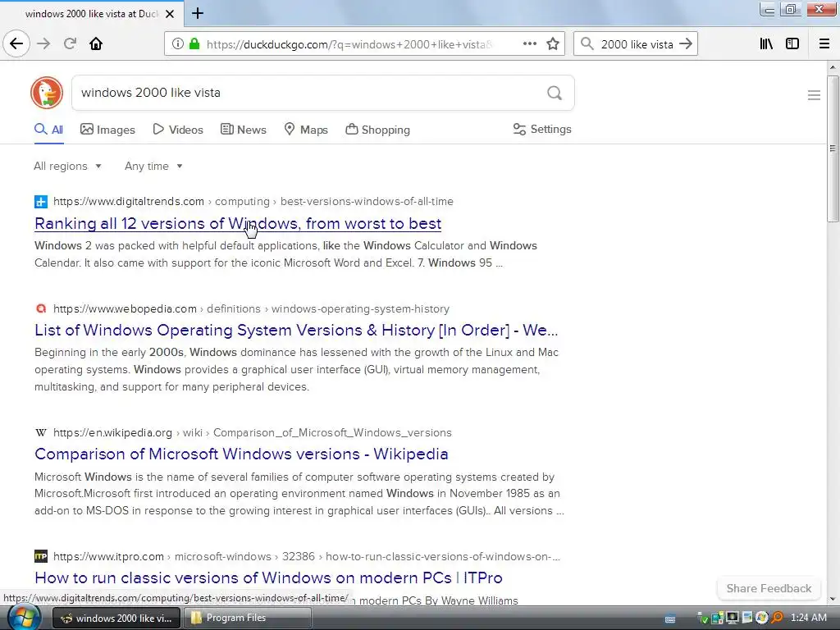The height and width of the screenshot is (630, 840).
Task: Click the Firefox search box text '2000 like vista'
Action: click(x=637, y=44)
